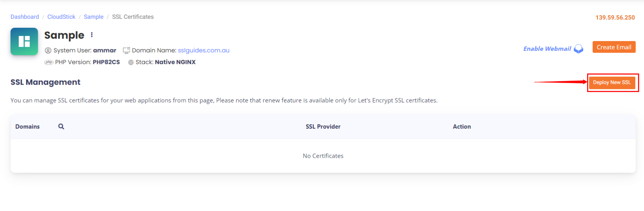Open the sslguides.com.au domain link

tap(204, 50)
